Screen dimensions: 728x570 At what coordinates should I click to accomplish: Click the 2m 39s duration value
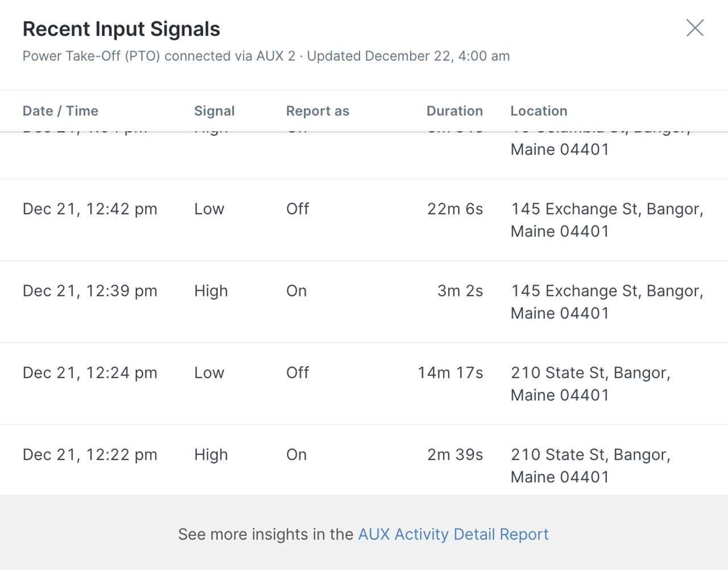455,455
